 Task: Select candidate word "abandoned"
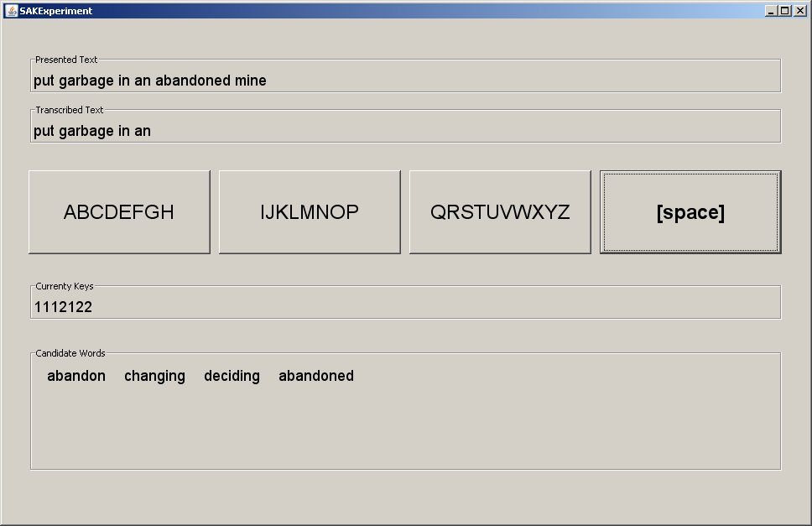pyautogui.click(x=316, y=376)
